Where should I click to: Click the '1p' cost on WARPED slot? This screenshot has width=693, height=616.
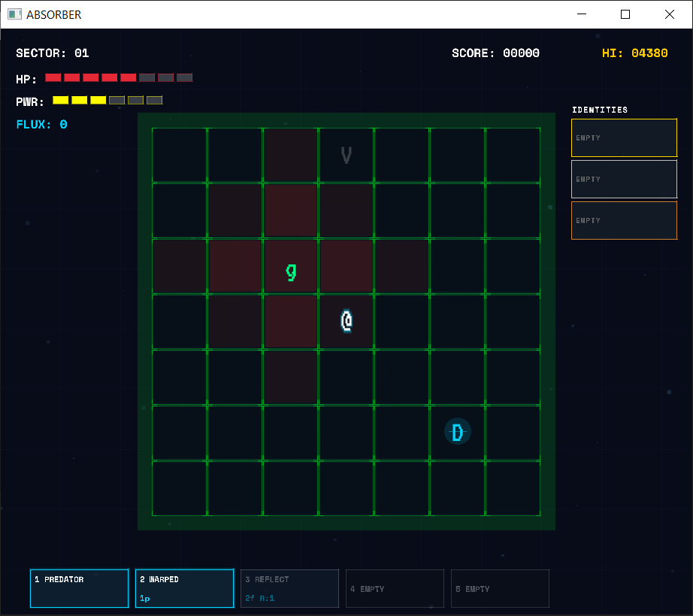click(145, 598)
